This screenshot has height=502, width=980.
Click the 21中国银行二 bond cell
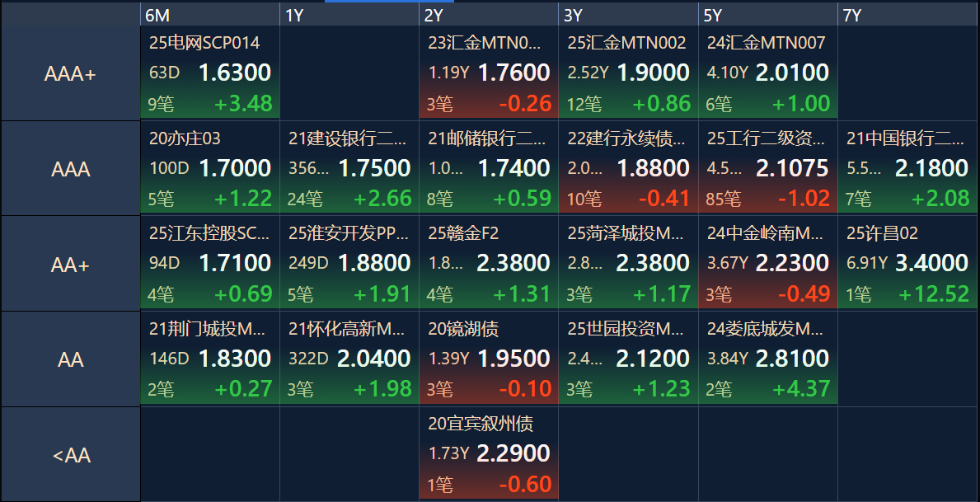tap(909, 169)
